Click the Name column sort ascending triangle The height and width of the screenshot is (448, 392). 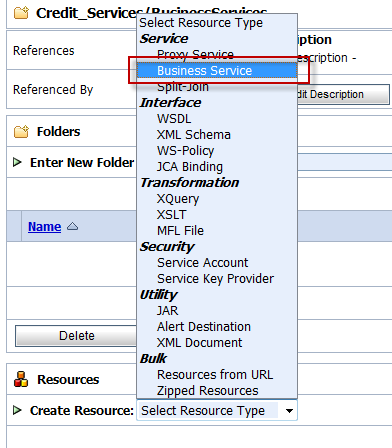(72, 227)
